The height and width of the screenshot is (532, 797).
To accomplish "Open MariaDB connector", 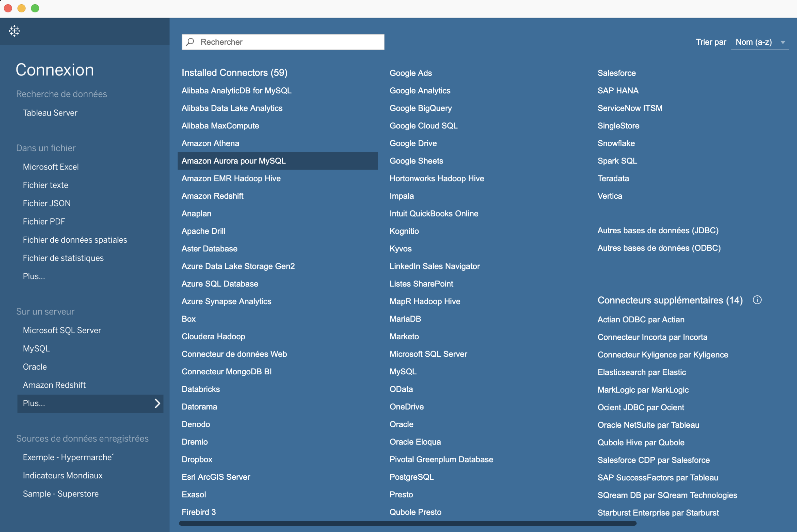I will [x=405, y=319].
